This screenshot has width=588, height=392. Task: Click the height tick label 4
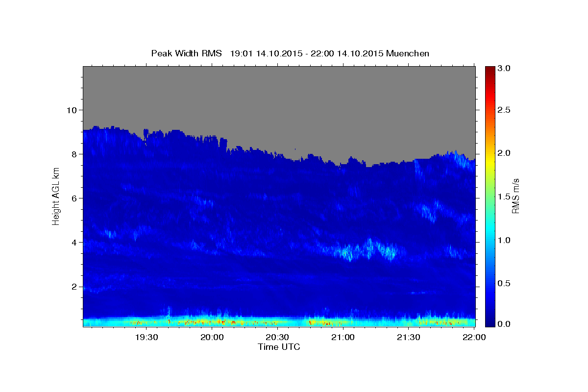point(75,242)
